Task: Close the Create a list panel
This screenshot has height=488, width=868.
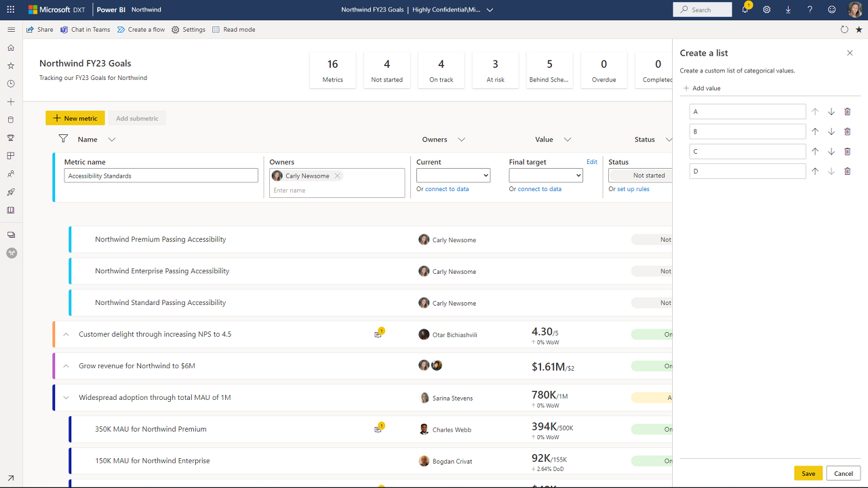Action: (850, 53)
